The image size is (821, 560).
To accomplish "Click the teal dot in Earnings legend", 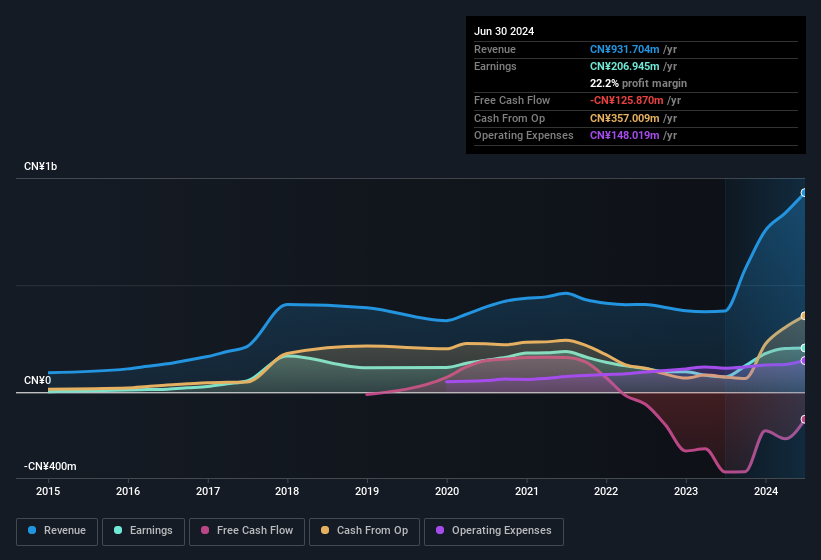I will [118, 530].
